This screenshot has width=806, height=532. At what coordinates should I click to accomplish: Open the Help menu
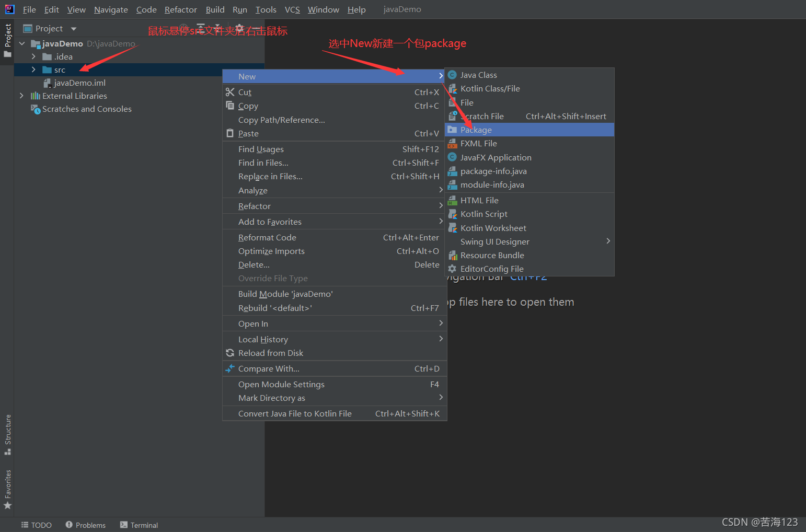(x=356, y=9)
